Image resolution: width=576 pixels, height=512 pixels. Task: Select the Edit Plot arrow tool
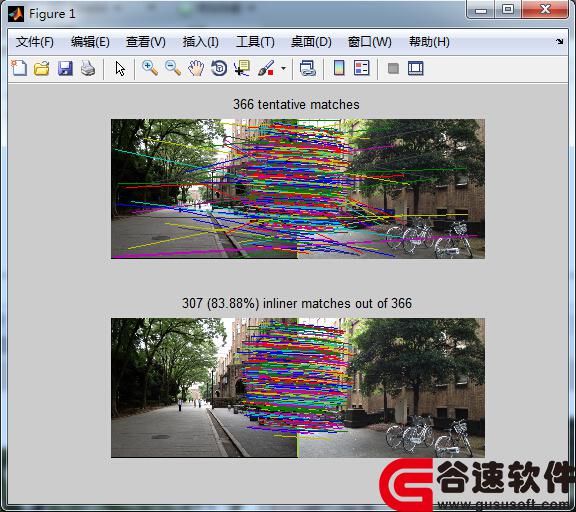[120, 68]
